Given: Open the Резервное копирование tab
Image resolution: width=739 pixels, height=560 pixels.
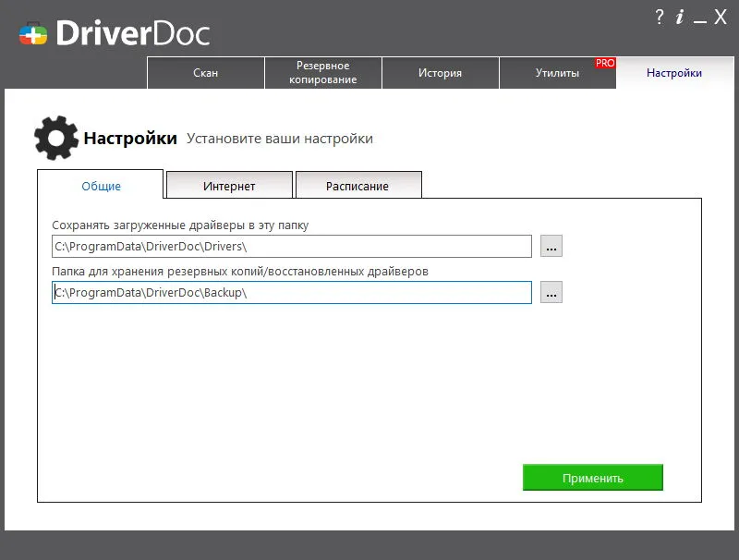Looking at the screenshot, I should [x=322, y=73].
